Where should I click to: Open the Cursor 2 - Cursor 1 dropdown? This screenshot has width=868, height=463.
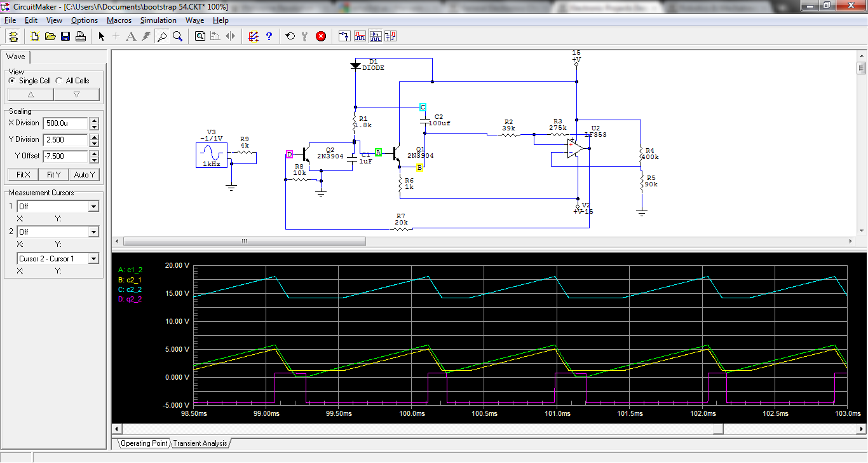point(94,259)
